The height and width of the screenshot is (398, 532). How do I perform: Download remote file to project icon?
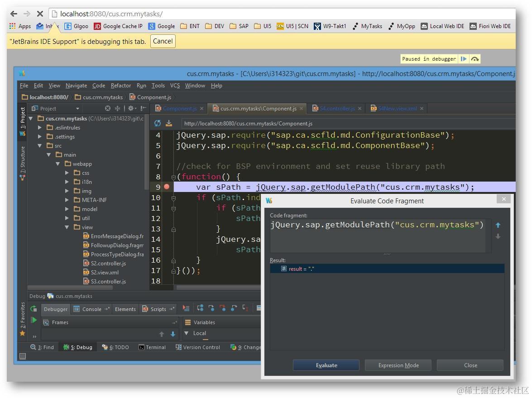tap(168, 124)
